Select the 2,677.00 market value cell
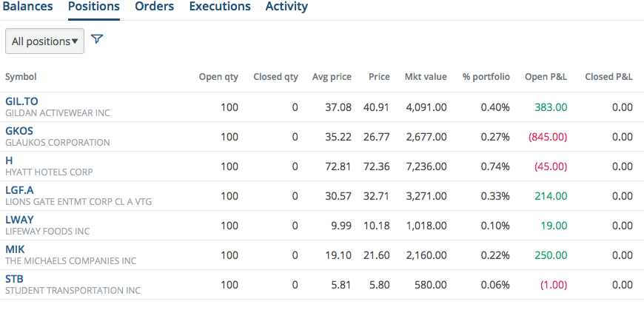Image resolution: width=644 pixels, height=310 pixels. point(426,137)
